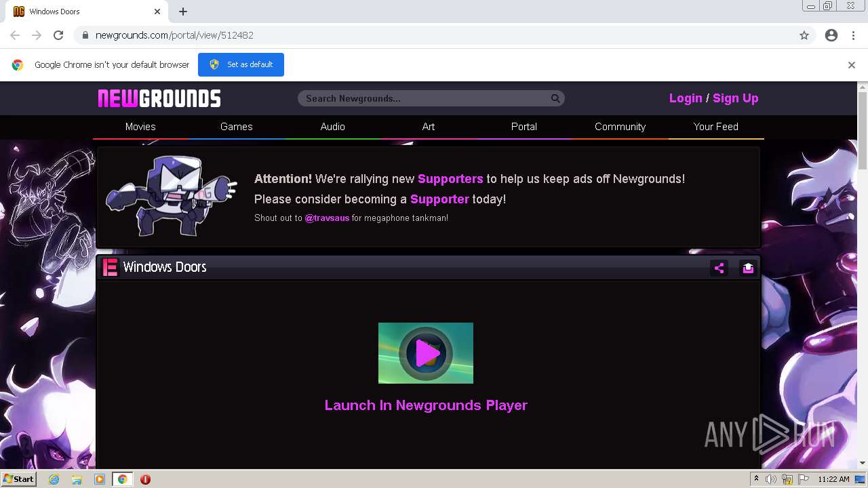Click the search magnifier icon

[x=555, y=98]
